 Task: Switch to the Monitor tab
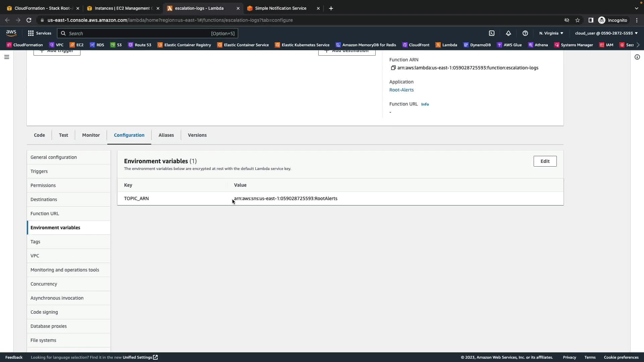click(91, 135)
